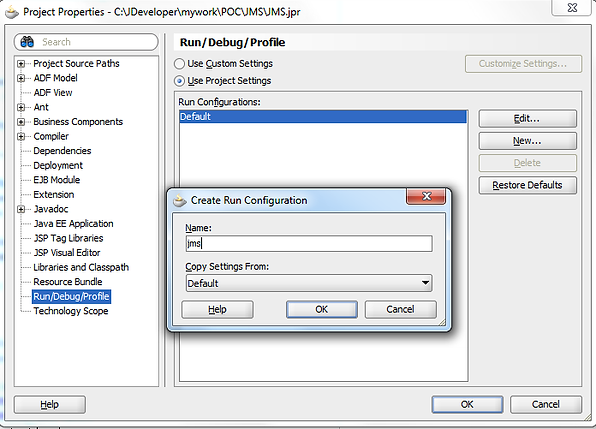Image resolution: width=596 pixels, height=429 pixels.
Task: Select Compiler label in tree
Action: click(x=51, y=136)
